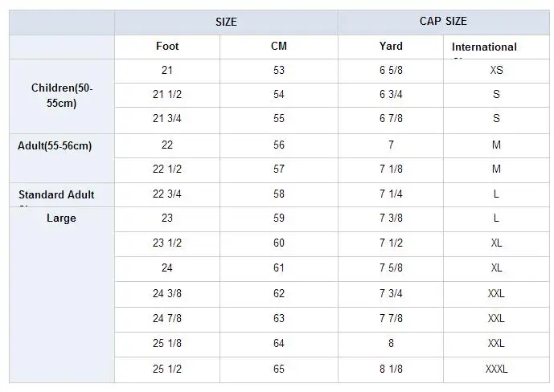The width and height of the screenshot is (554, 392).
Task: Click the 60 CM cell
Action: [x=279, y=244]
